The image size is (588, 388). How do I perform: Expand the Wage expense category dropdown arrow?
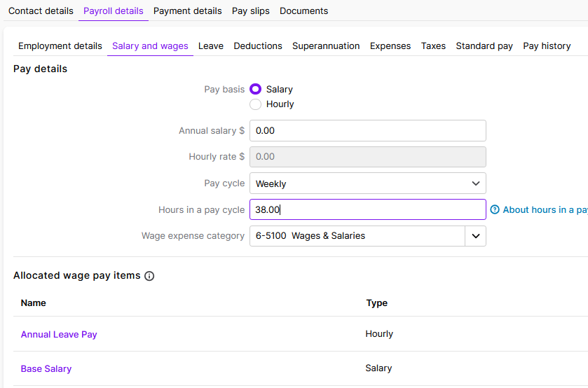point(476,236)
